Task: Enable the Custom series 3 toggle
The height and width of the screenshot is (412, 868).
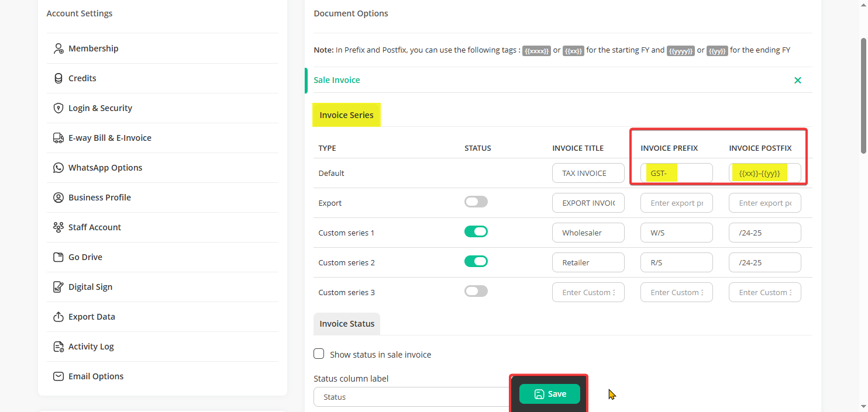Action: 476,292
